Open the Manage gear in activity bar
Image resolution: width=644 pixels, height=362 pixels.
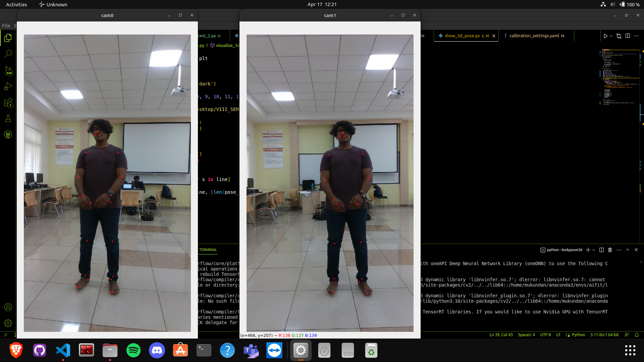click(8, 323)
